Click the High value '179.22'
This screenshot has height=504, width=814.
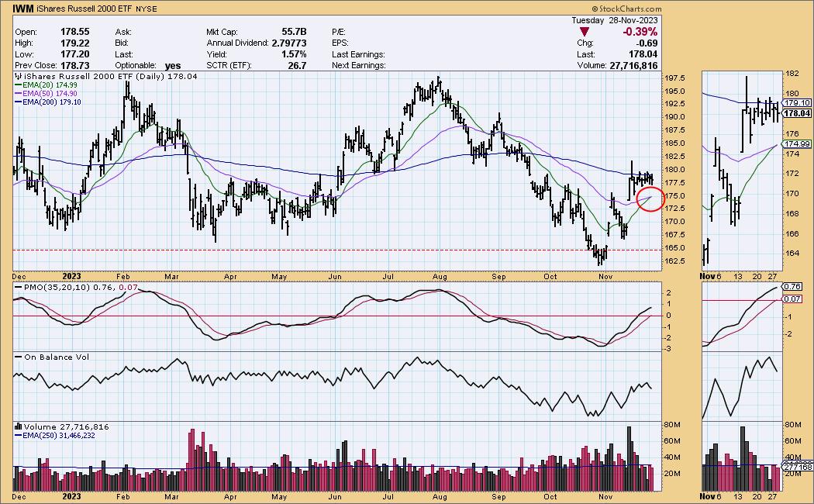click(74, 43)
